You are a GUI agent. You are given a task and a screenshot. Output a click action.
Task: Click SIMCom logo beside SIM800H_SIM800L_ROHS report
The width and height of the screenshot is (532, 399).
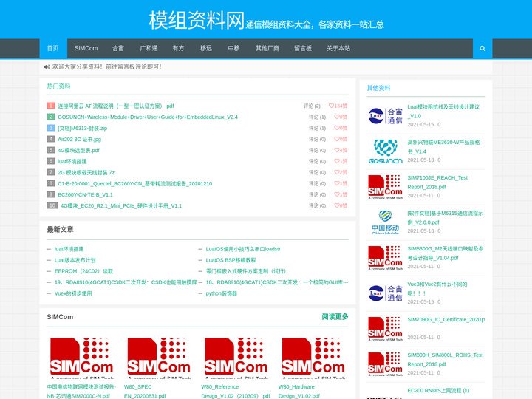(x=385, y=364)
